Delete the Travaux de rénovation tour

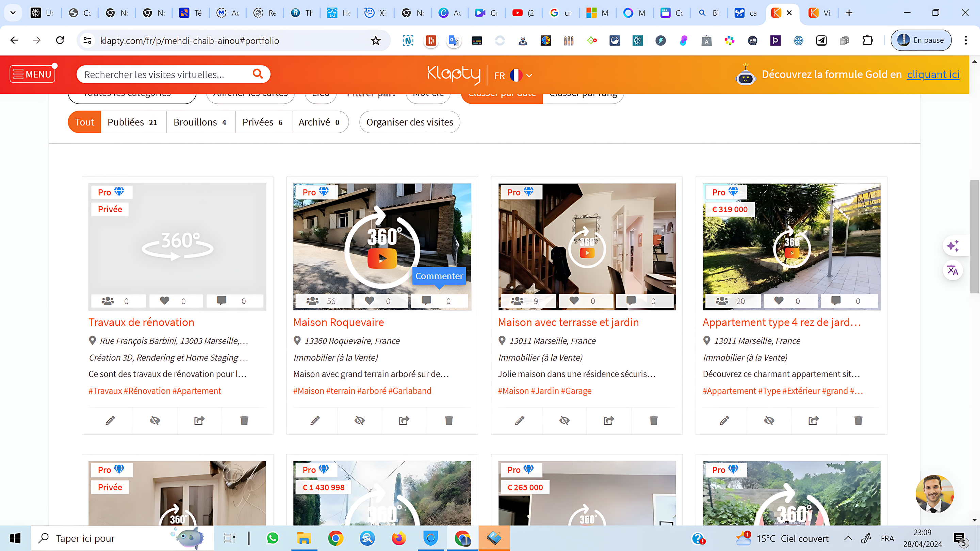pyautogui.click(x=244, y=420)
